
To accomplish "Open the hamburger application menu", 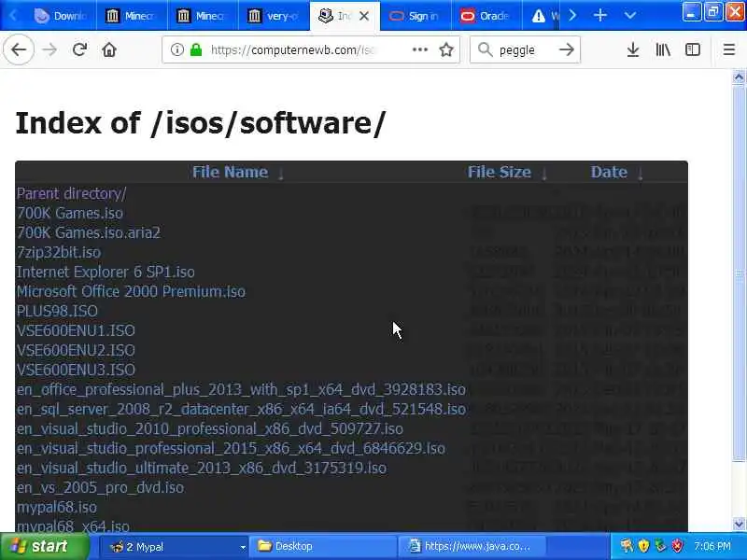I will click(729, 49).
